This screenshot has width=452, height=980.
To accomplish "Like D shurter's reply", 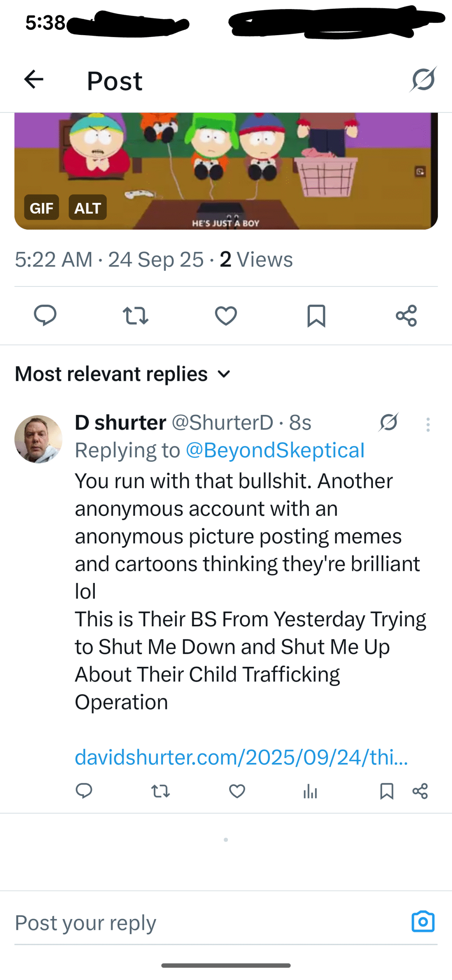I will pos(237,791).
